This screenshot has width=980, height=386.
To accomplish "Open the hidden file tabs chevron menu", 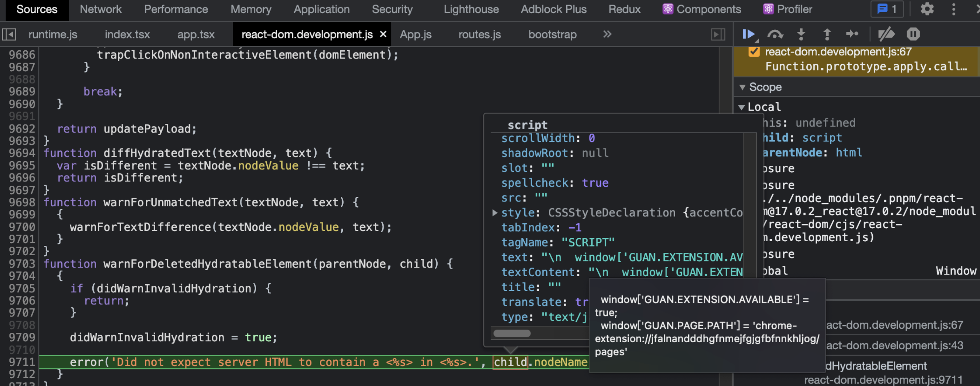I will click(607, 34).
